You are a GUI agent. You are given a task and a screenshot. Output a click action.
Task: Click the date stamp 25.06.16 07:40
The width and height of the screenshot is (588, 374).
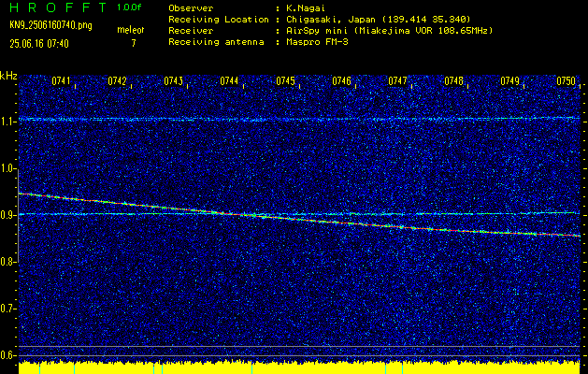(x=39, y=44)
